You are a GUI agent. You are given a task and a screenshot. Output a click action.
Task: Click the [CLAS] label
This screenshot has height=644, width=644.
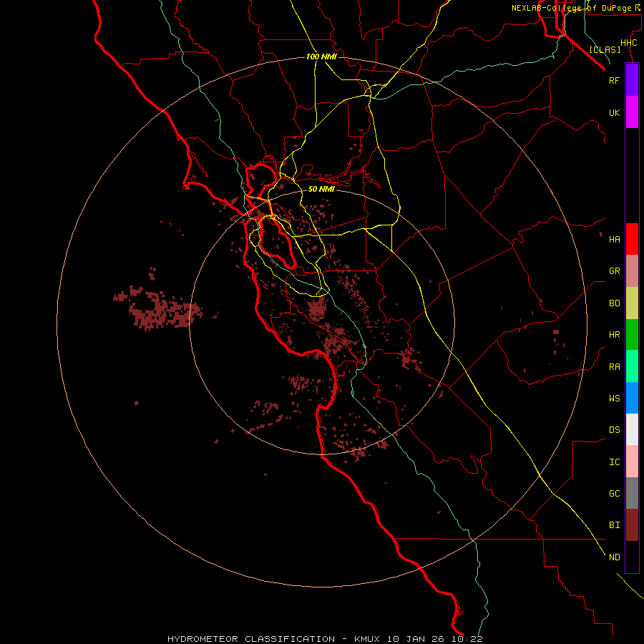[605, 49]
